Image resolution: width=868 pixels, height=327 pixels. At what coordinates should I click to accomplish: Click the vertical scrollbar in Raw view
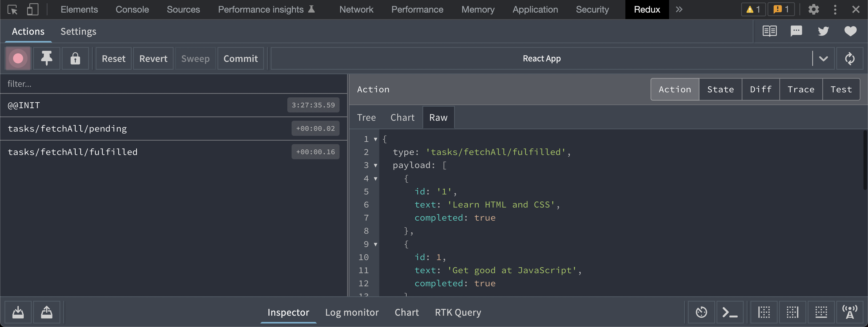pos(865,160)
